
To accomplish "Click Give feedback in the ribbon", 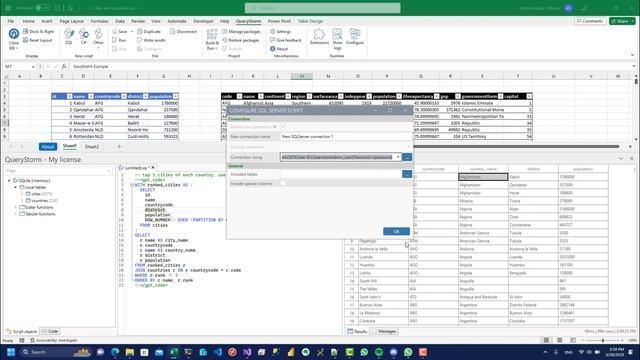I will [285, 40].
